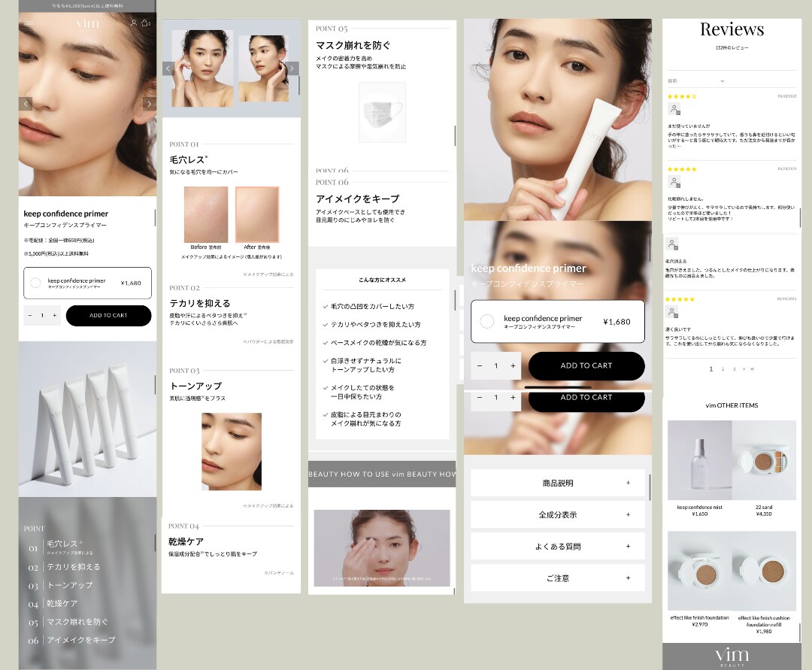Go to reviews page 3
The image size is (812, 670).
click(734, 369)
